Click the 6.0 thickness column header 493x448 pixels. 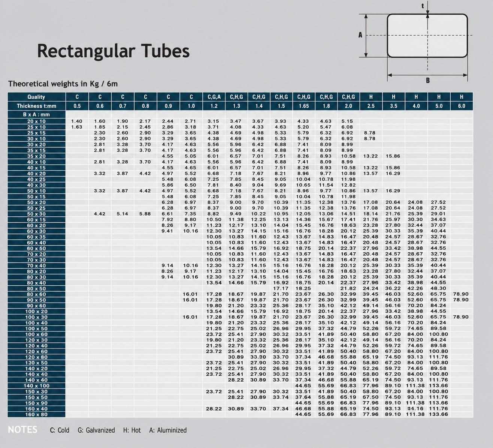pyautogui.click(x=462, y=106)
